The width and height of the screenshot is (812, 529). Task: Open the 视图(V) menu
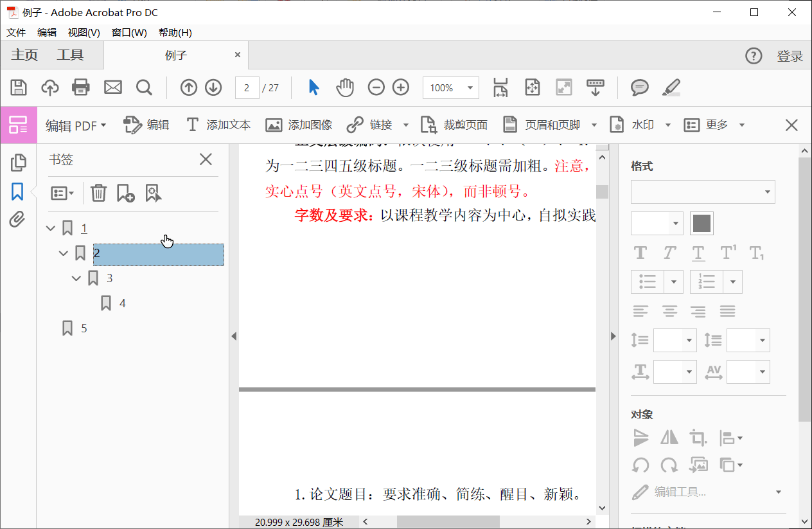(x=84, y=33)
